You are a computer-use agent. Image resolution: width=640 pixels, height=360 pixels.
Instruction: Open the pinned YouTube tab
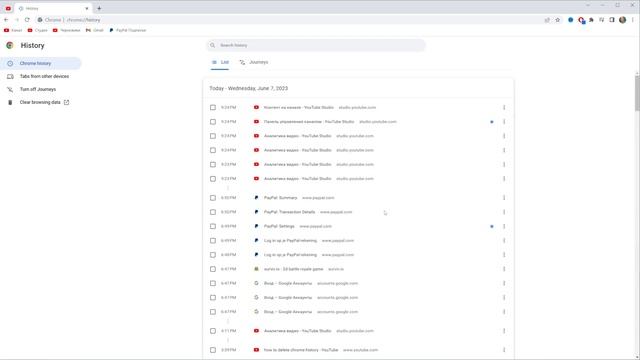click(x=8, y=8)
